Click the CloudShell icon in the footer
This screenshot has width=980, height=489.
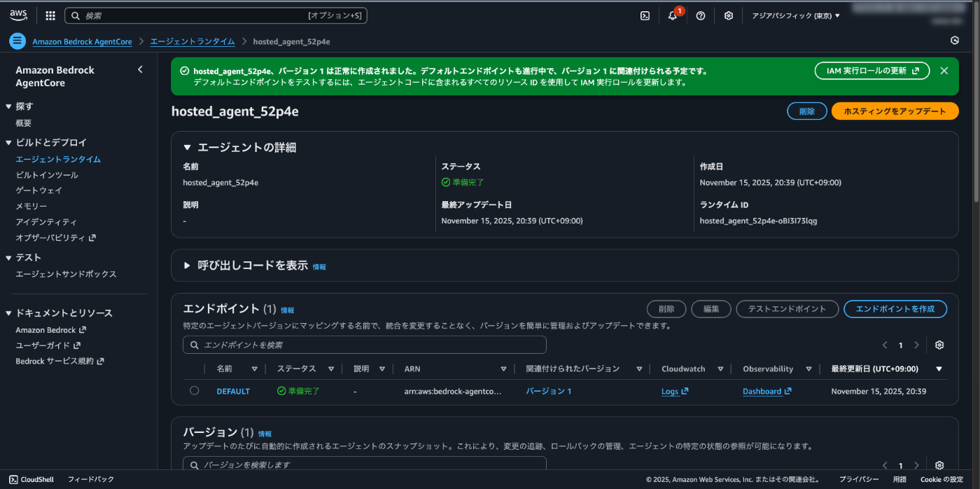coord(13,479)
